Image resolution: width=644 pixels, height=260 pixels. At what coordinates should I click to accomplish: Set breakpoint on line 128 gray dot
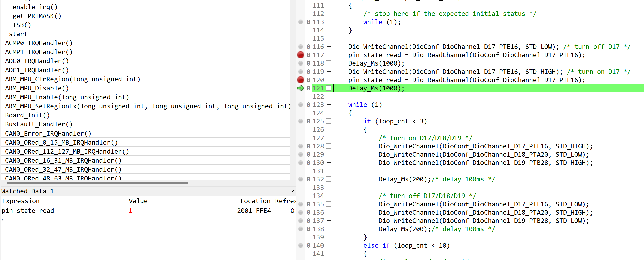300,146
